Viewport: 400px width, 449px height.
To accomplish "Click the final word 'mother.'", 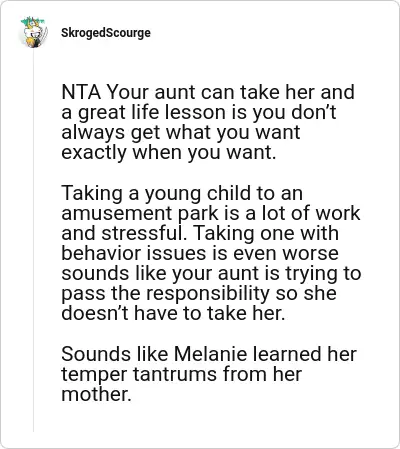I will click(x=96, y=394).
